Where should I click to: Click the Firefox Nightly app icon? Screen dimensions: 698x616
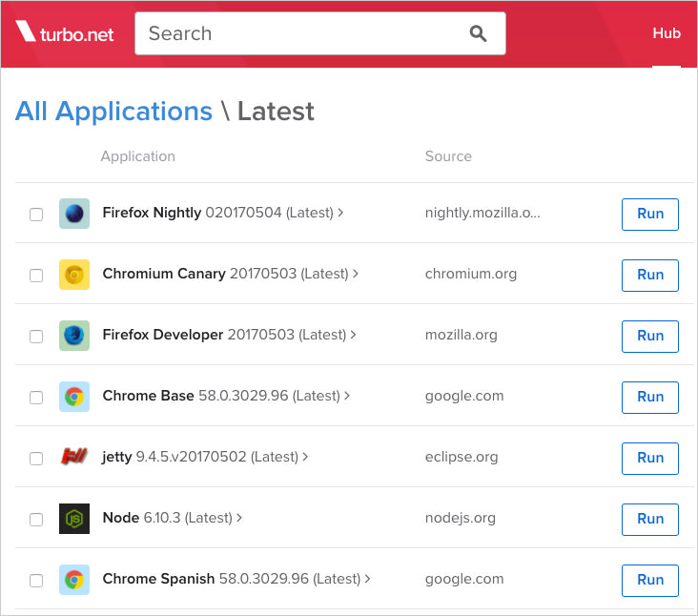point(74,214)
